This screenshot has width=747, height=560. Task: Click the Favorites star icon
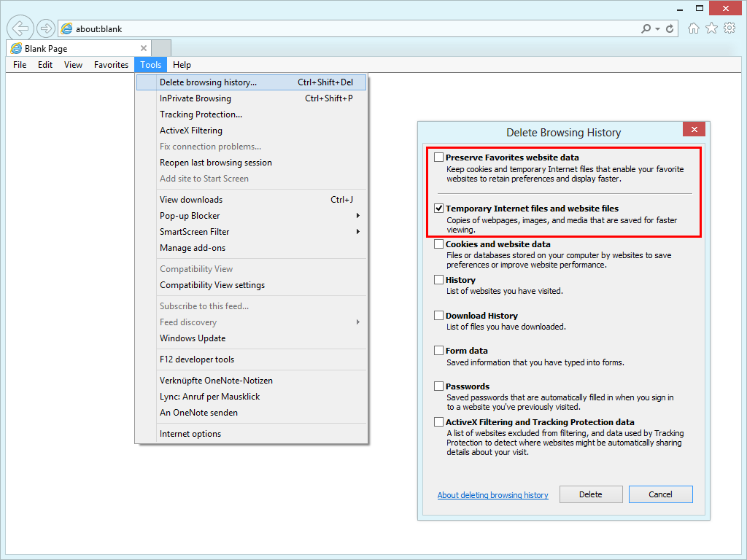coord(711,28)
